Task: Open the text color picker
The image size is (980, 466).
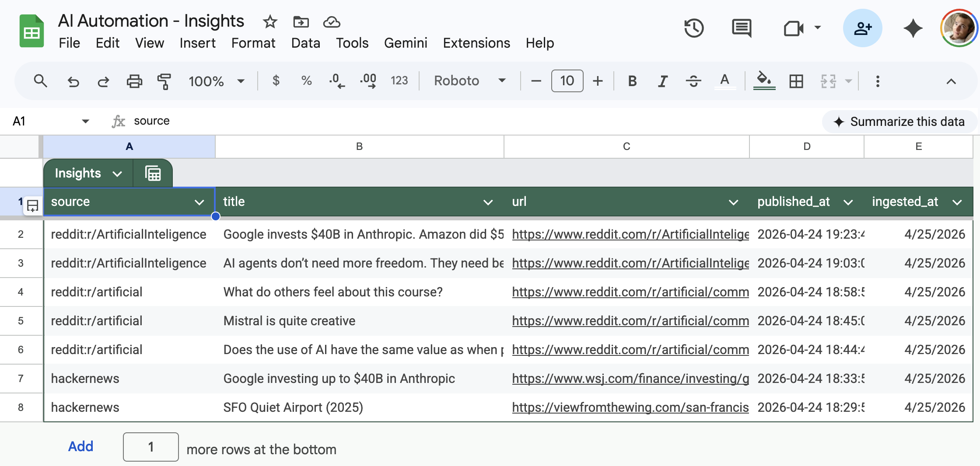Action: click(x=725, y=81)
